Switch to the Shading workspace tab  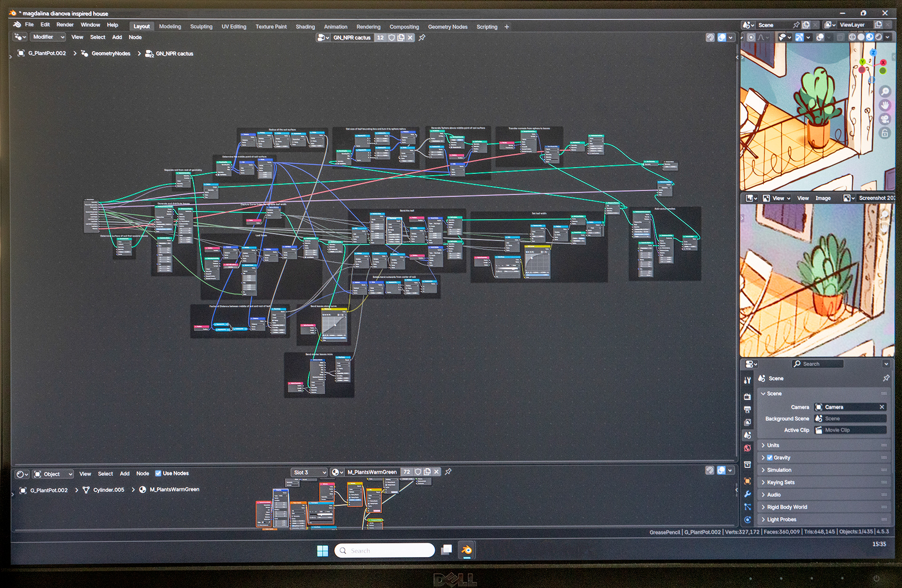[x=305, y=27]
